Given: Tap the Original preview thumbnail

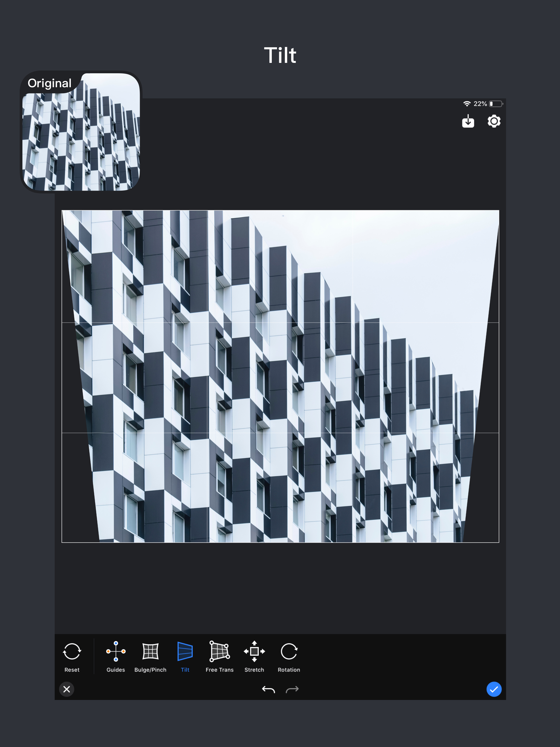Looking at the screenshot, I should (x=81, y=132).
